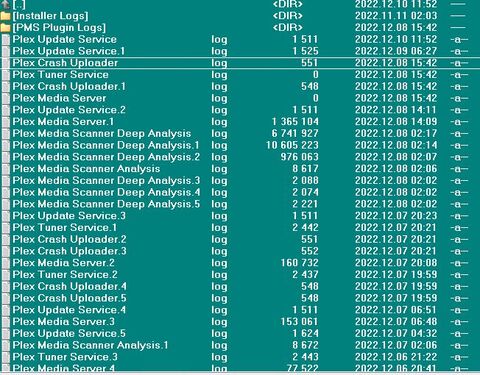The height and width of the screenshot is (375, 480).
Task: Select file name Plex Crash Uploader.1
Action: pos(69,86)
